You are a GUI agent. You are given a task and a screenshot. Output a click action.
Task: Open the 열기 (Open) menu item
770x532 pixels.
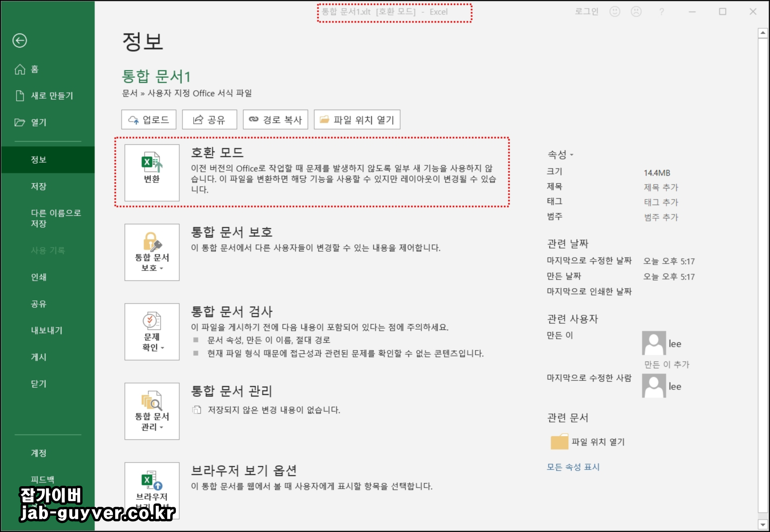(30, 122)
